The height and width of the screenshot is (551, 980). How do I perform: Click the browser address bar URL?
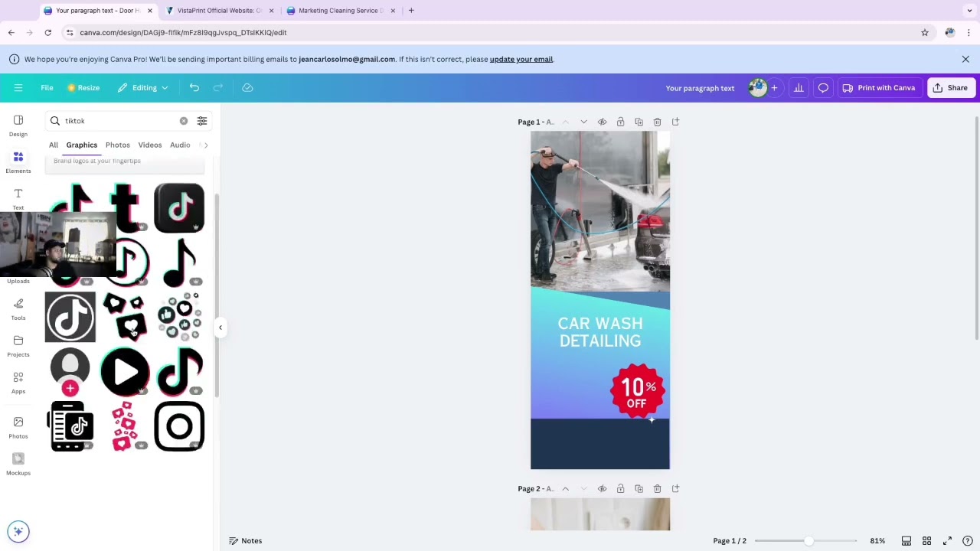tap(183, 32)
